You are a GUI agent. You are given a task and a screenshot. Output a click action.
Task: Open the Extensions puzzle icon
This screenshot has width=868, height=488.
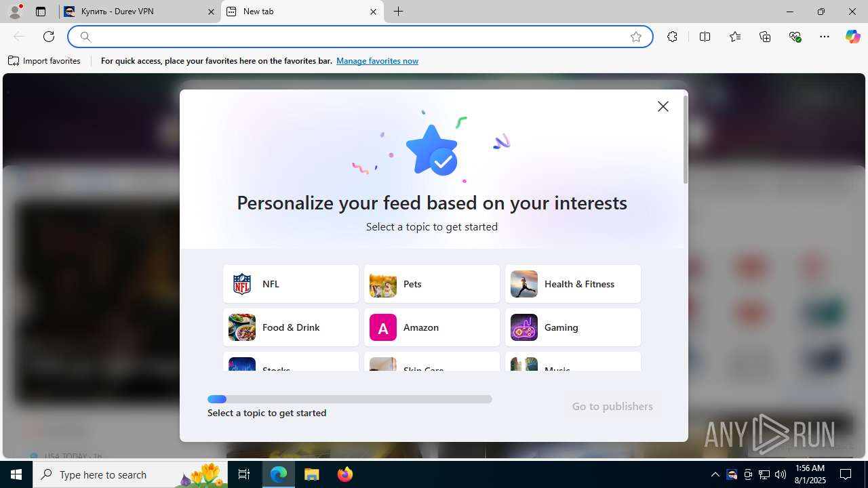672,37
